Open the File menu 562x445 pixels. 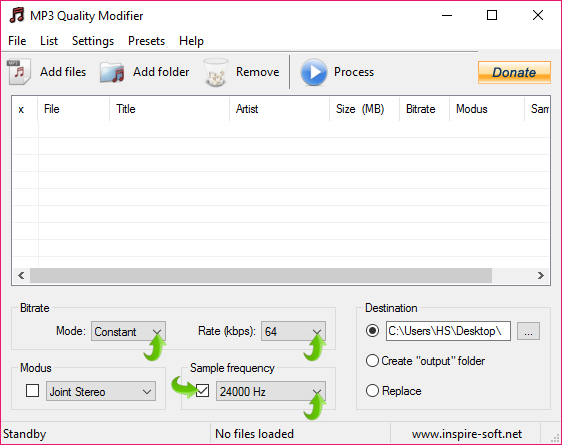pyautogui.click(x=17, y=41)
